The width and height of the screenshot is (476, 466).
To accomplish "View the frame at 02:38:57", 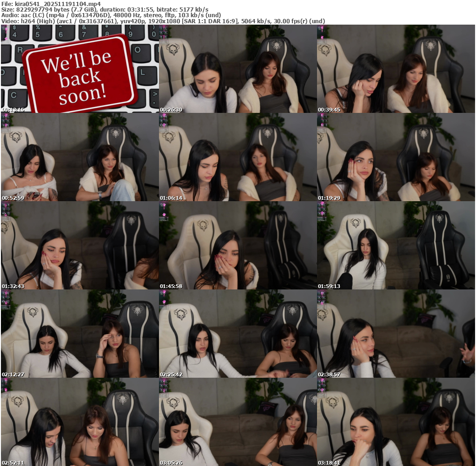I will (396, 334).
